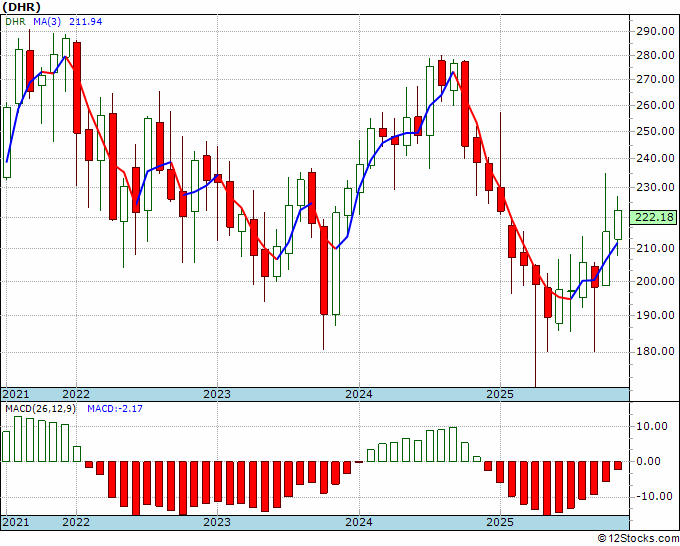This screenshot has height=546, width=680.
Task: Click the 2022 label on price chart axis
Action: pyautogui.click(x=76, y=394)
